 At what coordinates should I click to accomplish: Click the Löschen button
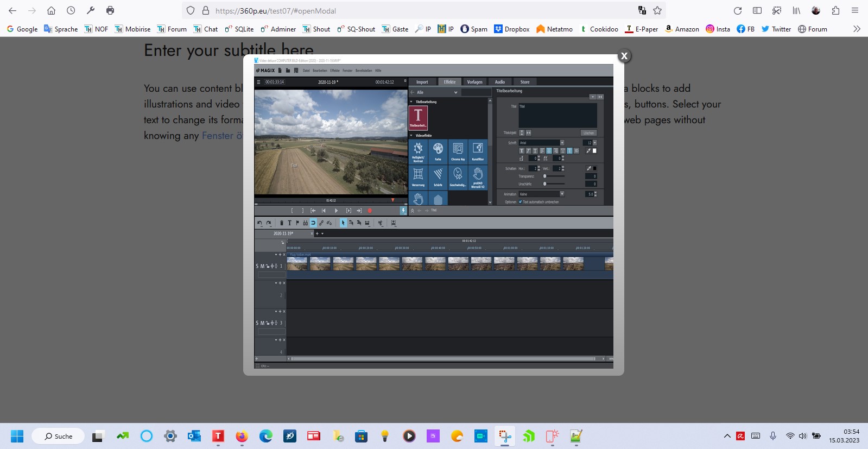588,133
